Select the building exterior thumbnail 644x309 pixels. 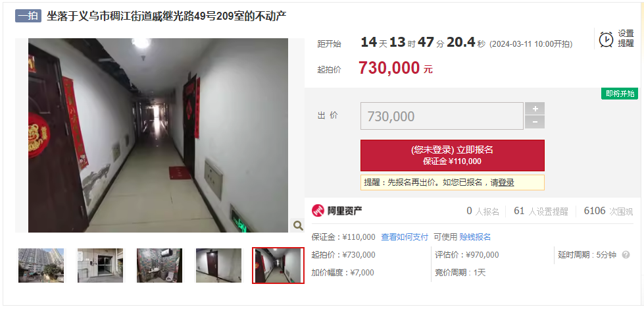coord(41,266)
